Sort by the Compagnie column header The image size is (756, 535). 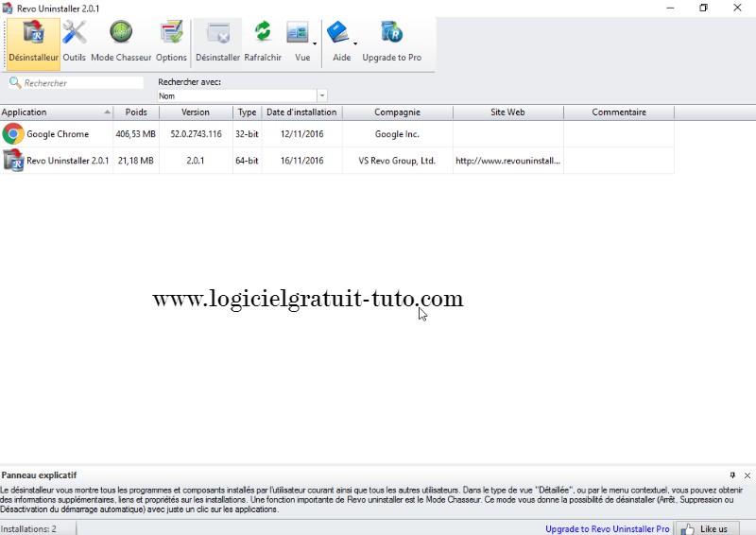397,112
